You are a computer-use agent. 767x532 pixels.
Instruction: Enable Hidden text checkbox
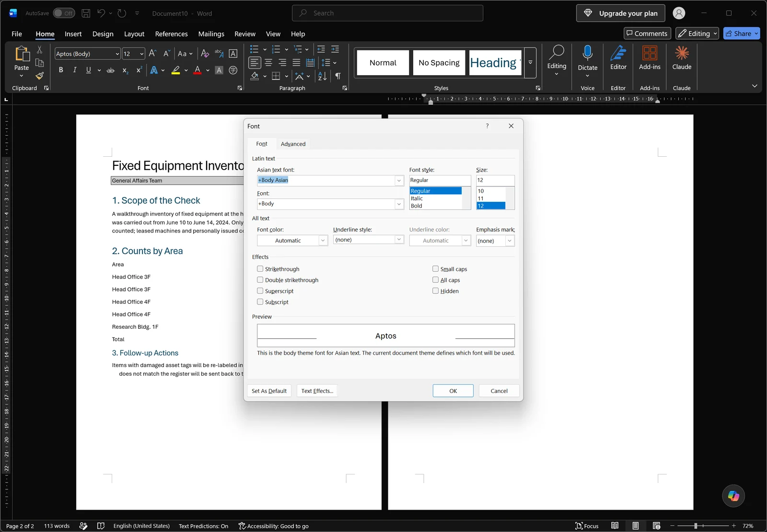coord(435,291)
